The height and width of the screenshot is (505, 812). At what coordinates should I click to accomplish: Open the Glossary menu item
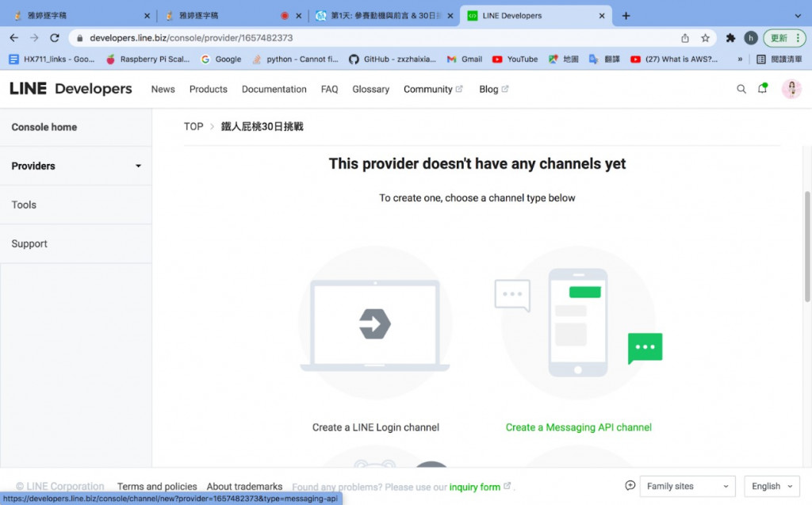point(371,89)
